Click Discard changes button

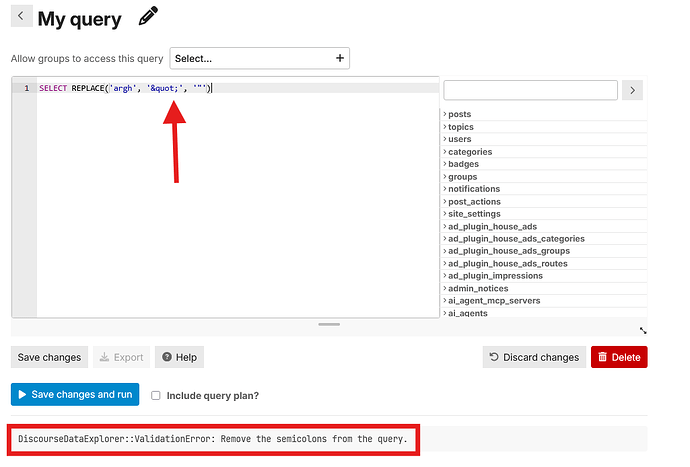(534, 357)
